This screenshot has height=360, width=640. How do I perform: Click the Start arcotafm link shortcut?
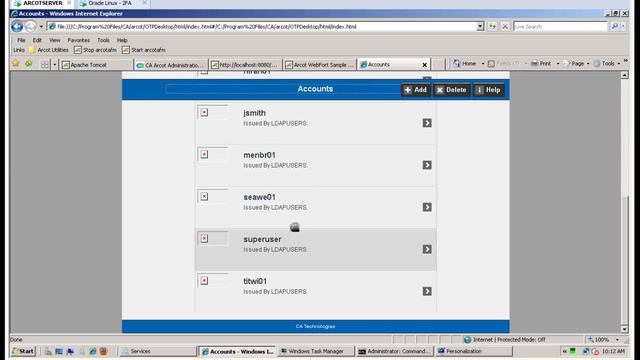144,50
